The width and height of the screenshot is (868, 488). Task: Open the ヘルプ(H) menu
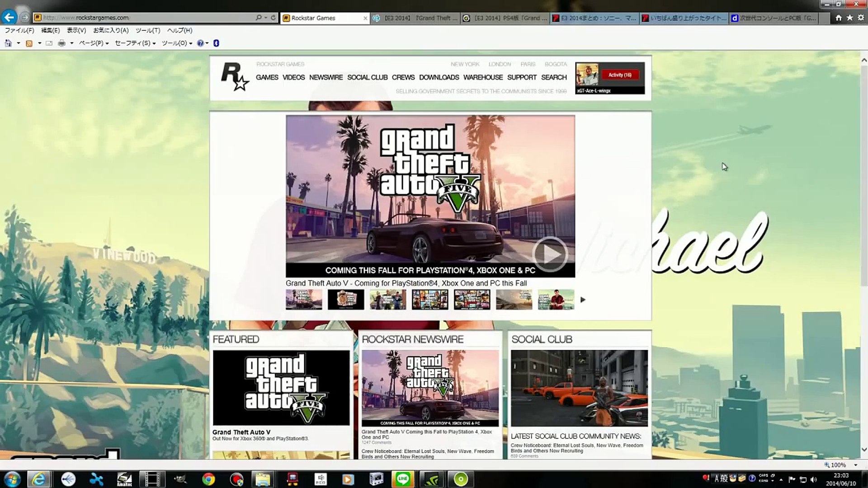(179, 30)
